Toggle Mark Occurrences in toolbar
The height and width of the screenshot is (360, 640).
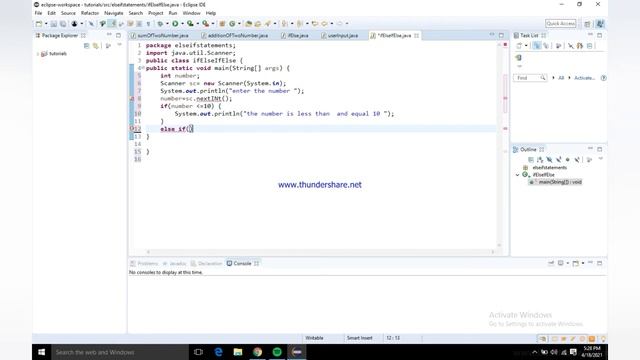[x=112, y=24]
